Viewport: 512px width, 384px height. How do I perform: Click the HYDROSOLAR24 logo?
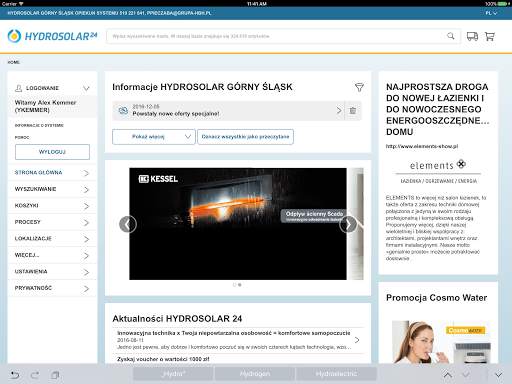point(52,36)
